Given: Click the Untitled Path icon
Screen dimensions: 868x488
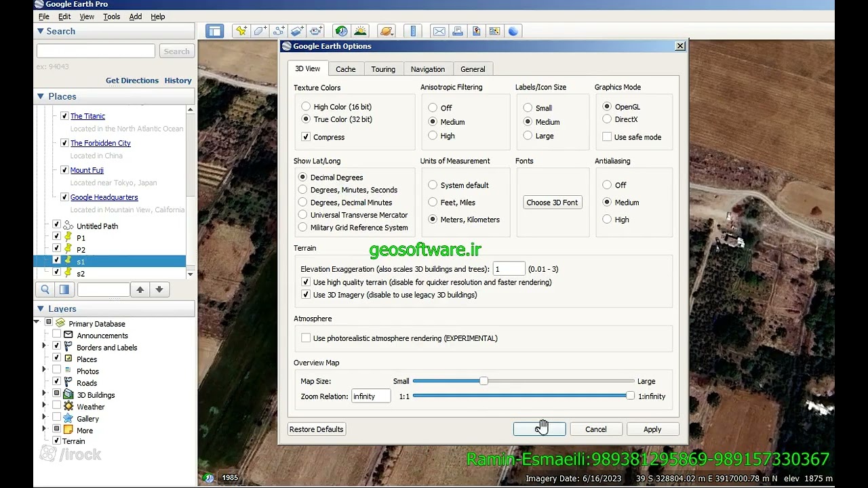Looking at the screenshot, I should point(68,226).
